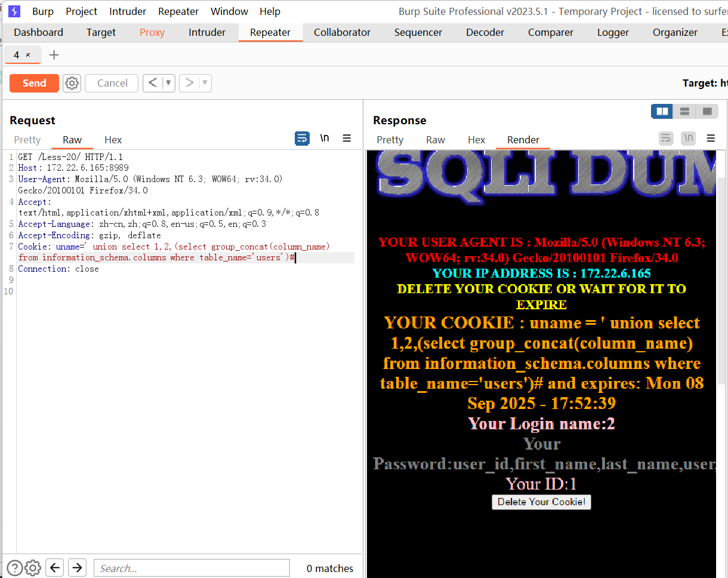Switch to Proxy tab
This screenshot has width=728, height=578.
pos(152,32)
